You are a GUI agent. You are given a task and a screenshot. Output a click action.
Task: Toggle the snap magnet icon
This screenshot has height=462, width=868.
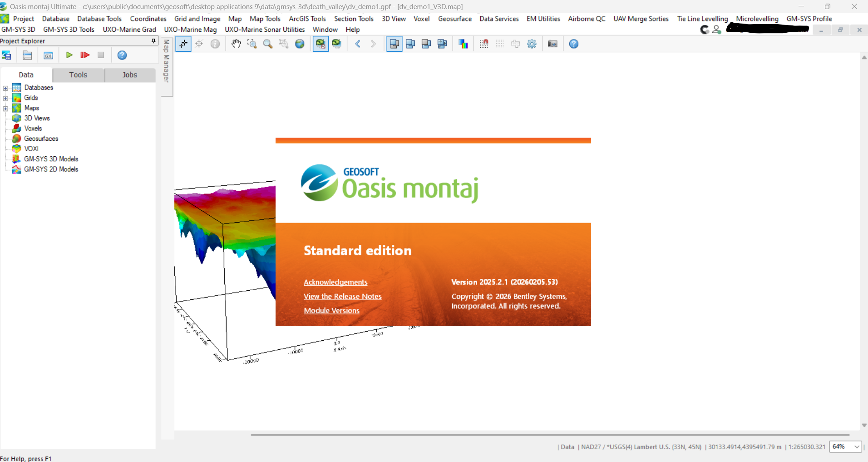click(x=484, y=44)
